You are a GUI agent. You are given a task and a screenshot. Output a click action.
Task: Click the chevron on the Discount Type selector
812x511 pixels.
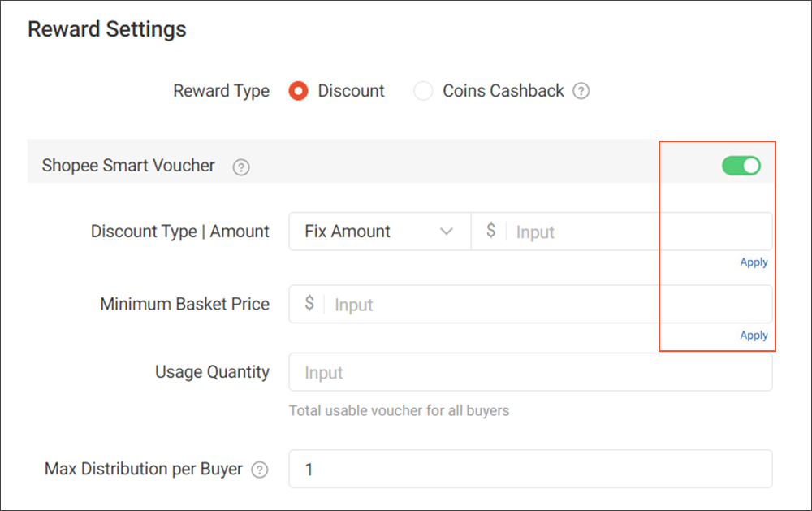[447, 232]
